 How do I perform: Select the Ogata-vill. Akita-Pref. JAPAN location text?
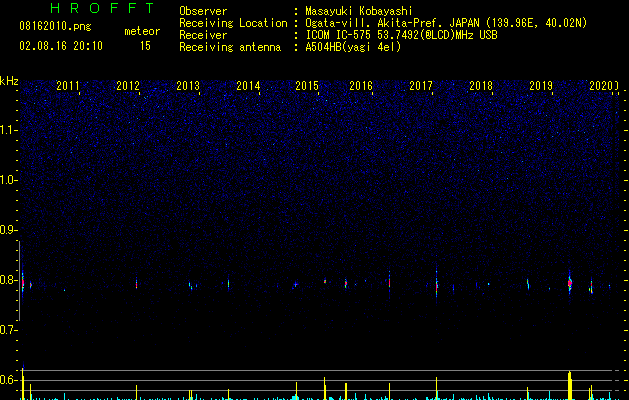(446, 23)
